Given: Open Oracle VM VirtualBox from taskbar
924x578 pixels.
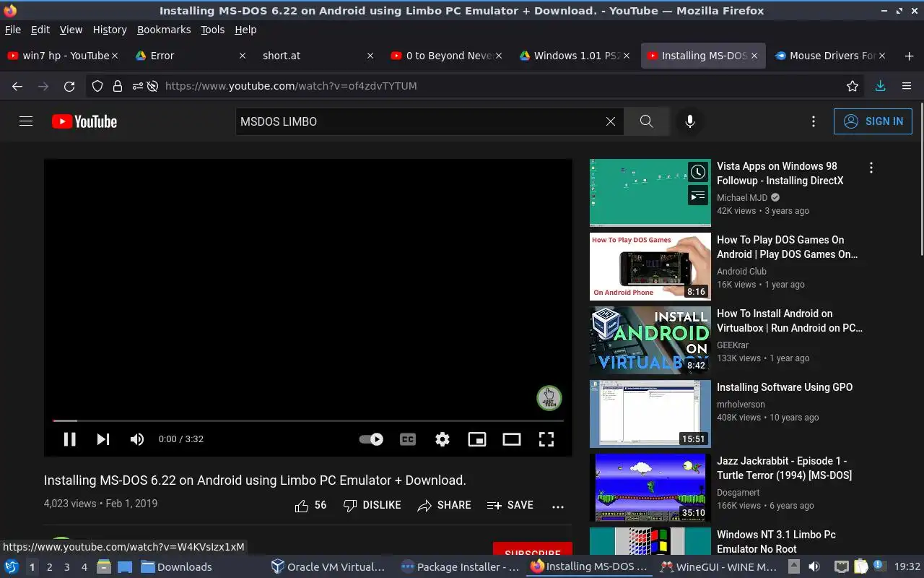Looking at the screenshot, I should point(329,567).
